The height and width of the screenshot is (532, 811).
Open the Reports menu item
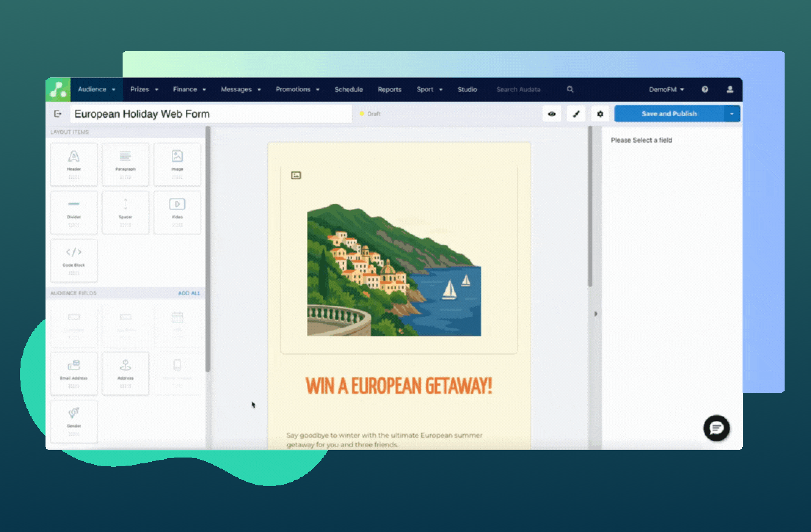(x=389, y=89)
